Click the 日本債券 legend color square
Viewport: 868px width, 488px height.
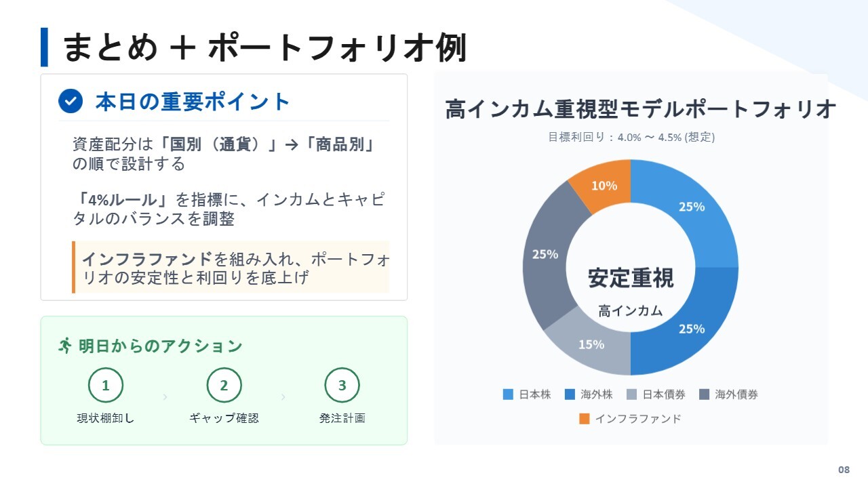[631, 394]
